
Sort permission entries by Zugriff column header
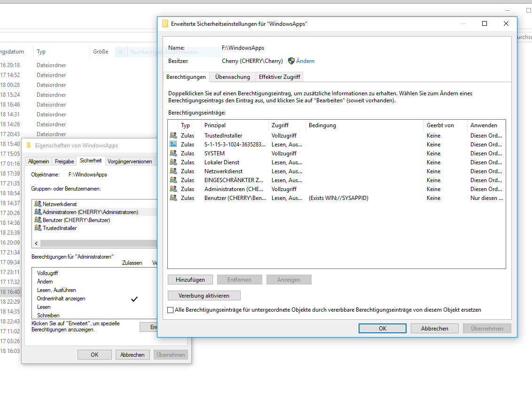point(287,125)
